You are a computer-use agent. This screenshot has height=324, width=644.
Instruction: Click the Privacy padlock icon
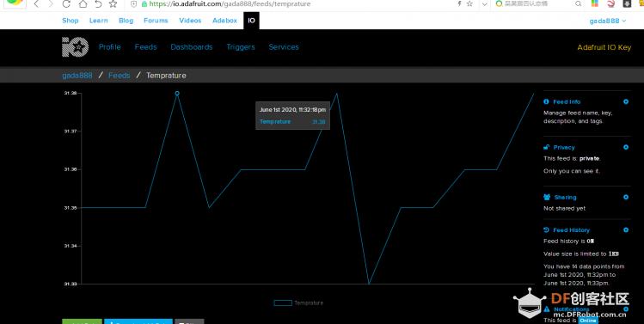coord(546,147)
